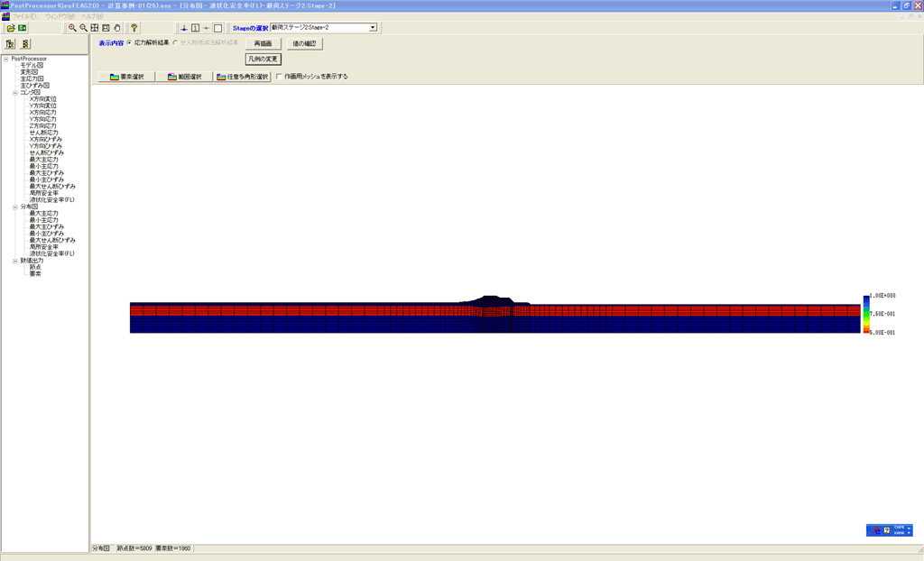Click the 節点数=5809 status bar entry

click(134, 548)
